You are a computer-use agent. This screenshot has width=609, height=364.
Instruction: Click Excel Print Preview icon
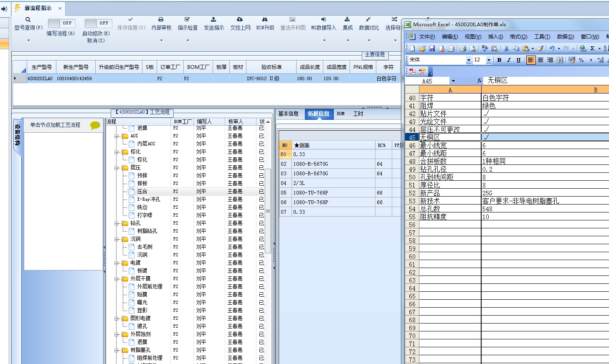(x=473, y=48)
